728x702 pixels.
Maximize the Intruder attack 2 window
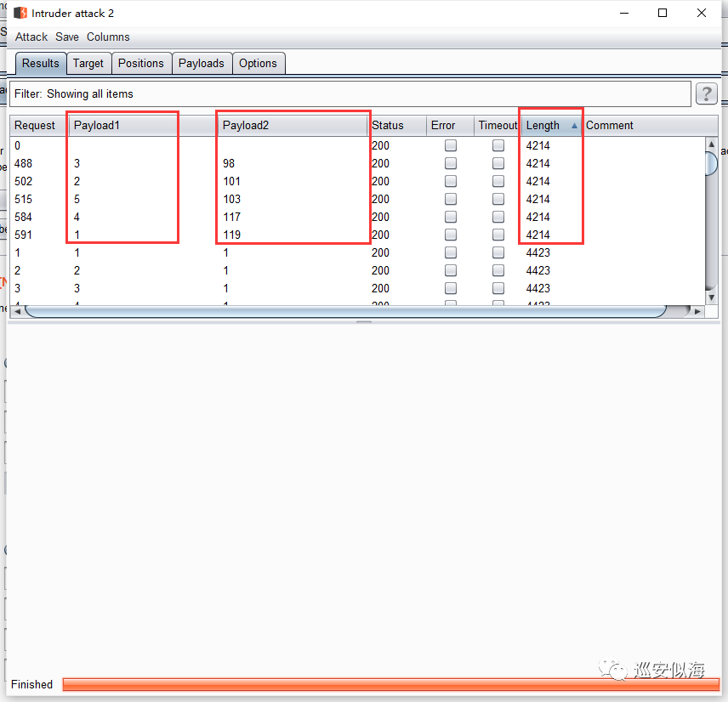[663, 13]
